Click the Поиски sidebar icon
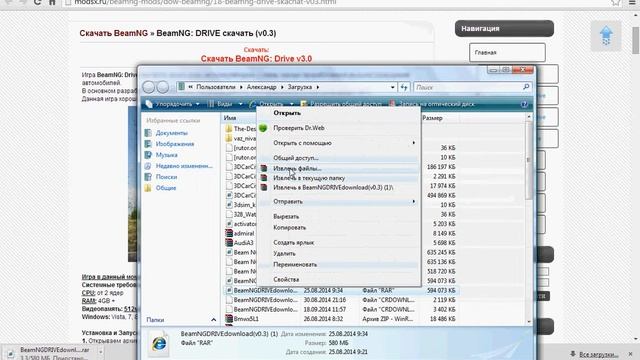 click(148, 177)
